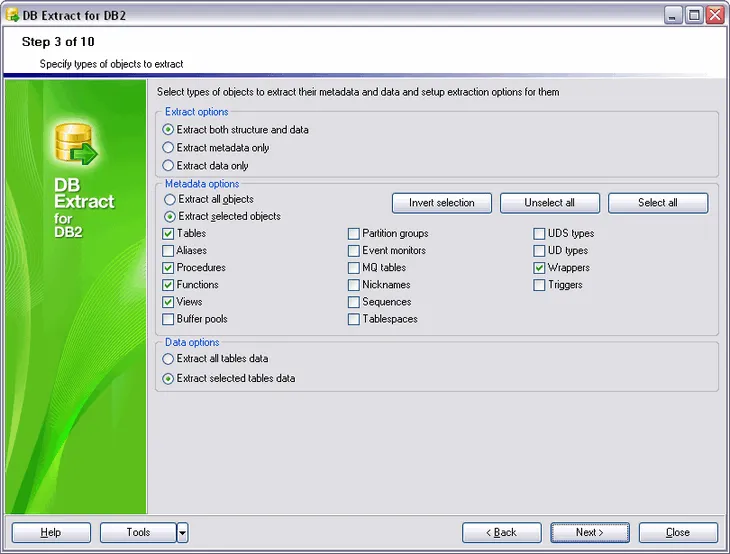Select Extract all tables data
730x554 pixels.
(x=168, y=359)
